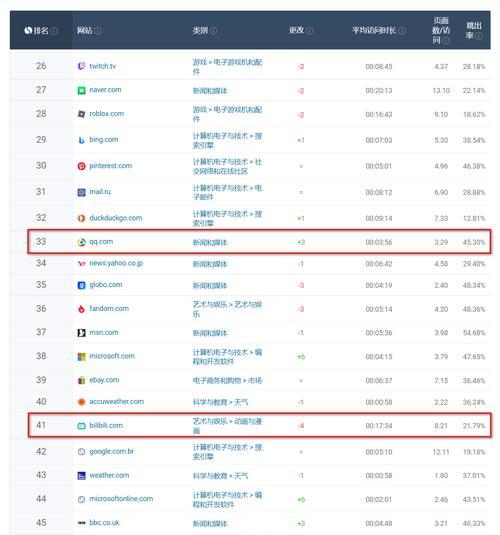
Task: Click the duckduckgo.com favicon icon
Action: [81, 218]
